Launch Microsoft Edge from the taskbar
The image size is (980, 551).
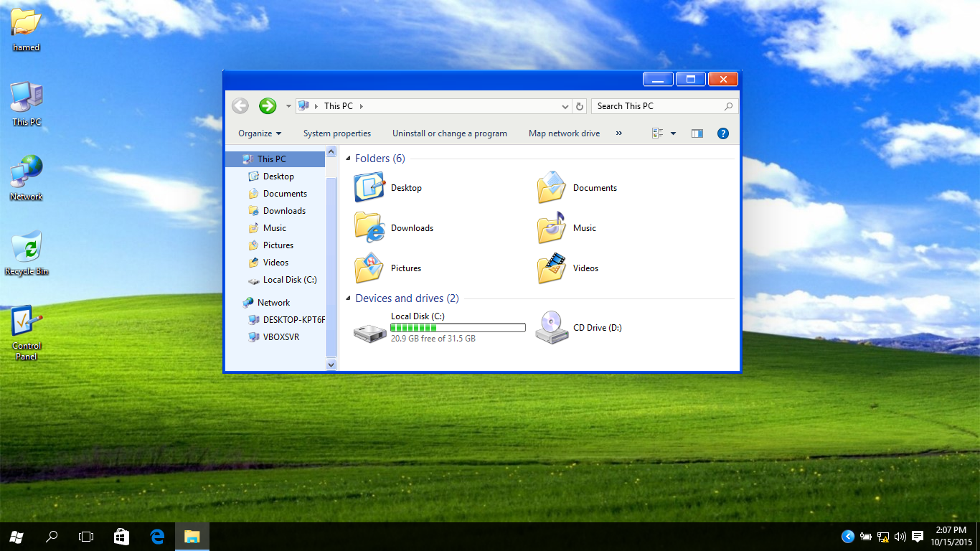pyautogui.click(x=157, y=536)
